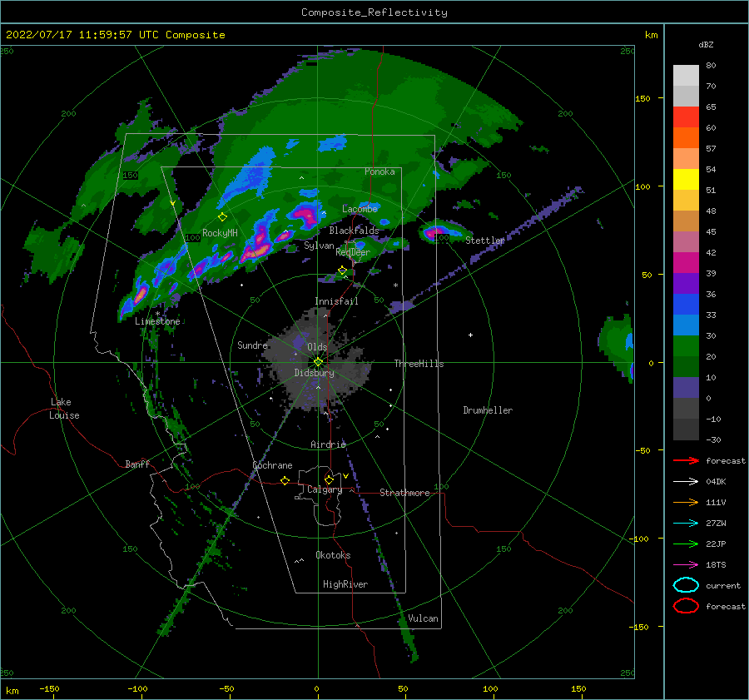Click the orange 57-60 dBZ swatch
Screen dimensions: 749x700
pos(686,138)
